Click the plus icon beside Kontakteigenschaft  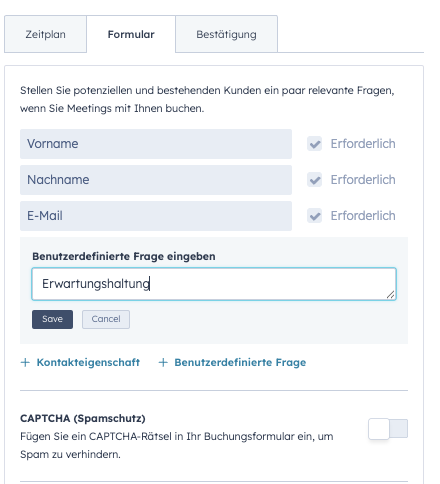pyautogui.click(x=25, y=362)
